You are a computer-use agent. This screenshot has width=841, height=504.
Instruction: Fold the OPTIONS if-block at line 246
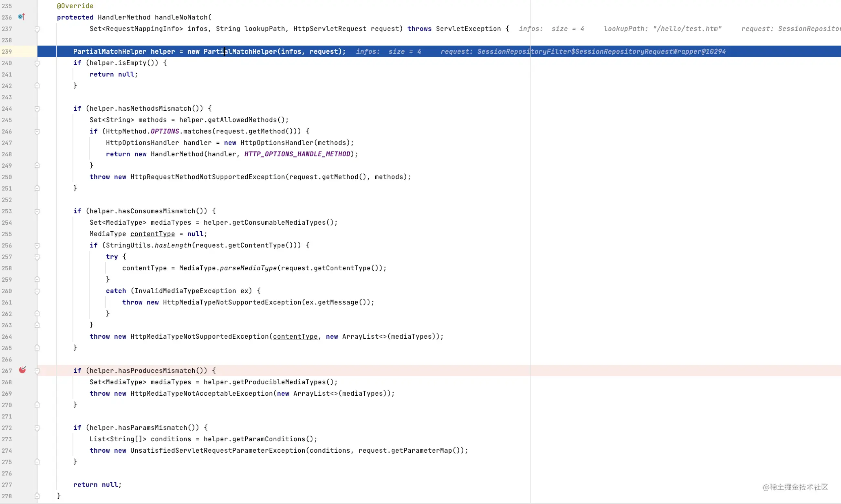pos(37,131)
